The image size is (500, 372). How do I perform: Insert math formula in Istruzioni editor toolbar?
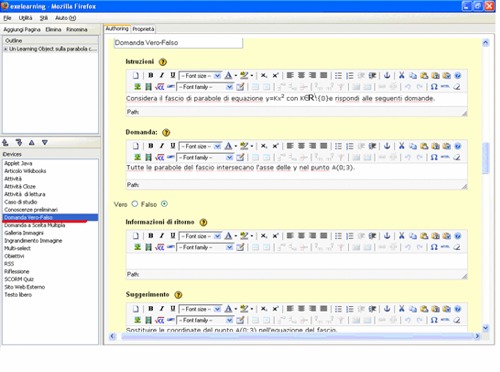pyautogui.click(x=160, y=87)
